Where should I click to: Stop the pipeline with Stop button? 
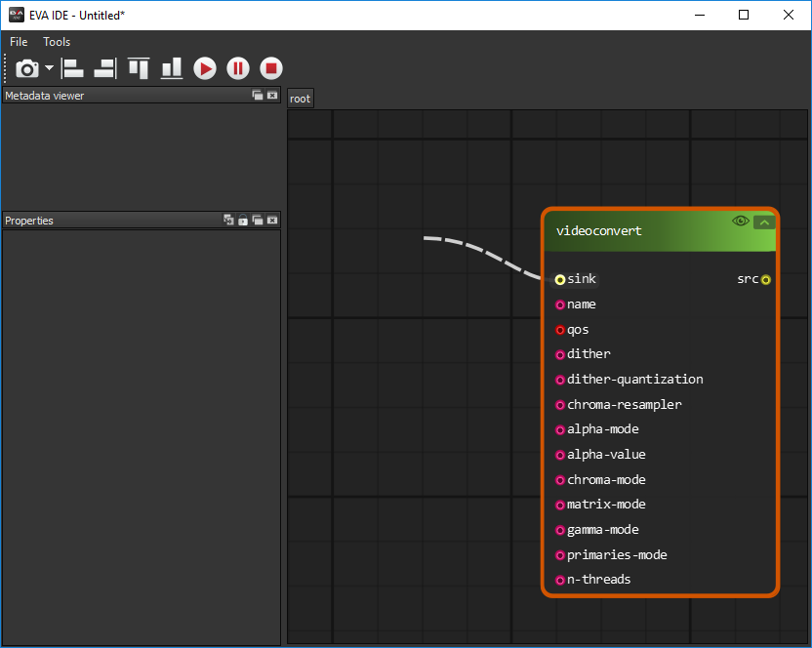click(x=271, y=68)
